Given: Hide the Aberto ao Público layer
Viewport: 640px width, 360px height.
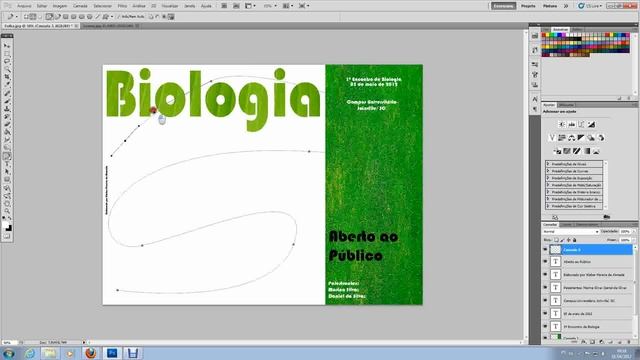Looking at the screenshot, I should point(545,262).
